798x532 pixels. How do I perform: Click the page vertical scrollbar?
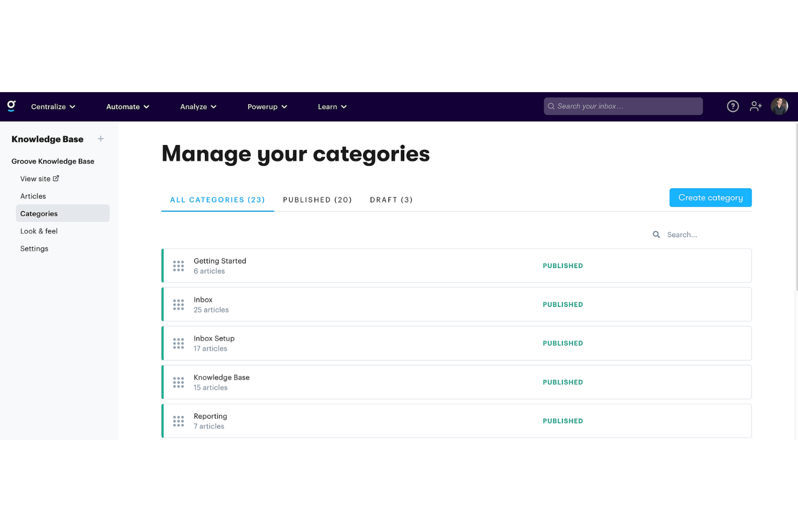tap(796, 207)
